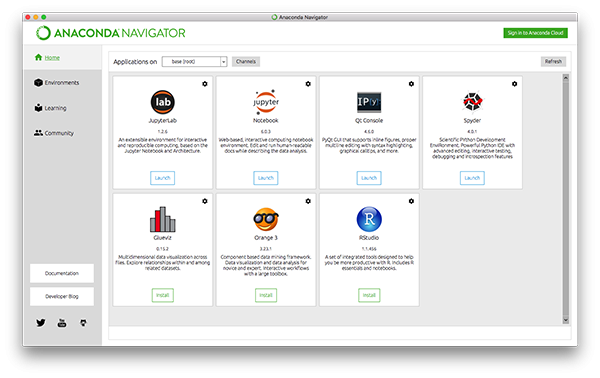Launch the JupyterLab application
600x378 pixels.
pos(163,178)
